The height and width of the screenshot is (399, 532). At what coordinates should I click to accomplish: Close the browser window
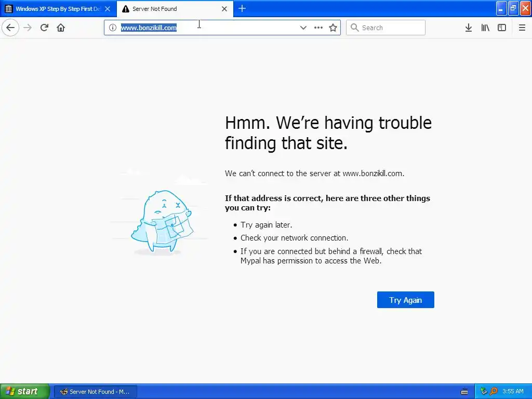point(526,8)
